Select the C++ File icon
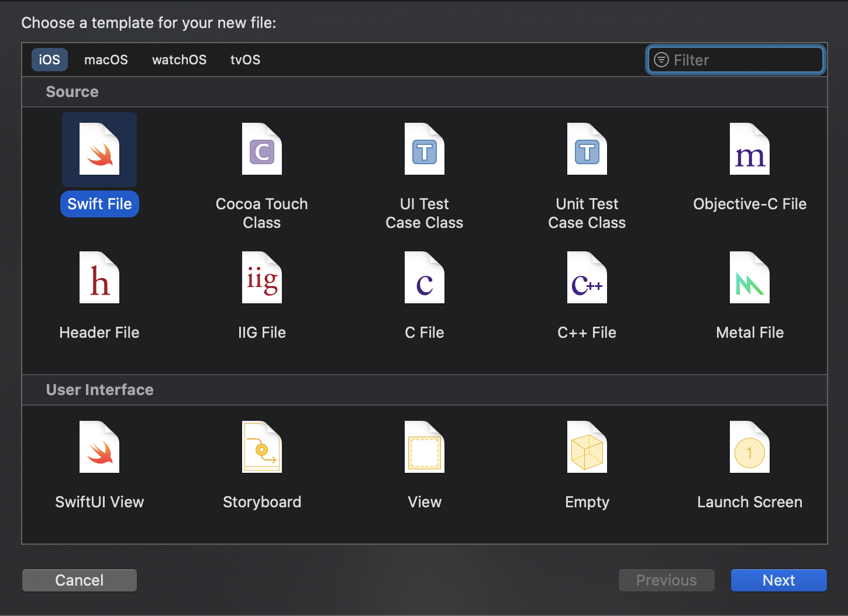848x616 pixels. 587,278
